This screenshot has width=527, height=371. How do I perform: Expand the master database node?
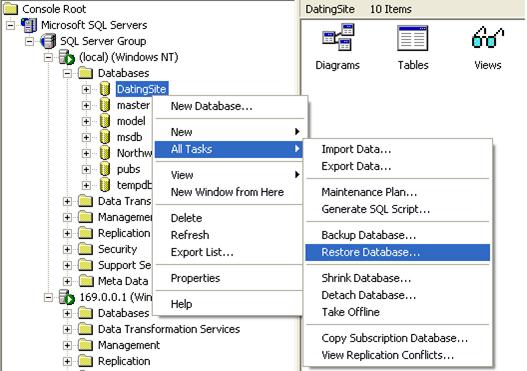(86, 105)
